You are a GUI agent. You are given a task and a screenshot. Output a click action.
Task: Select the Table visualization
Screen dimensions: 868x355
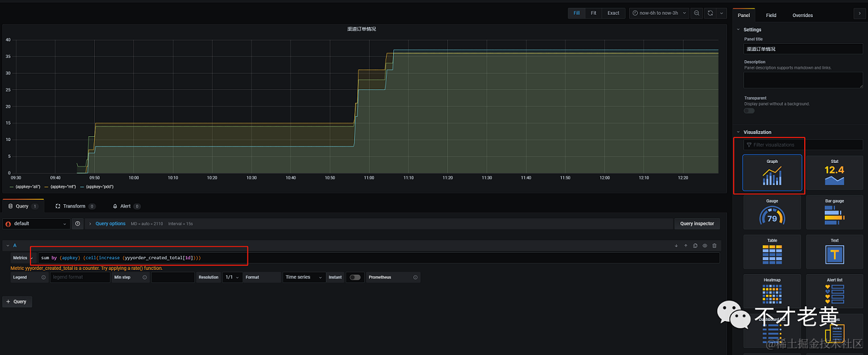click(x=772, y=252)
